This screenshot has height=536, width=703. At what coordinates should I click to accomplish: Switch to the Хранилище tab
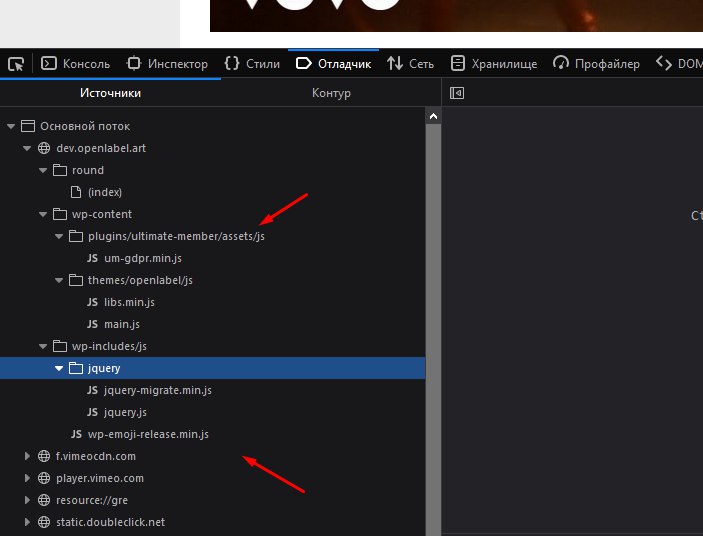[x=494, y=64]
